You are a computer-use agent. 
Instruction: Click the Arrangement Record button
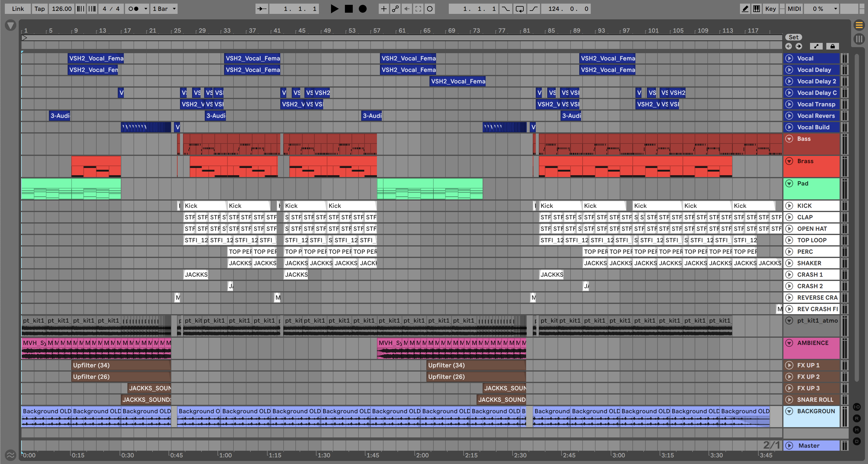(x=362, y=9)
